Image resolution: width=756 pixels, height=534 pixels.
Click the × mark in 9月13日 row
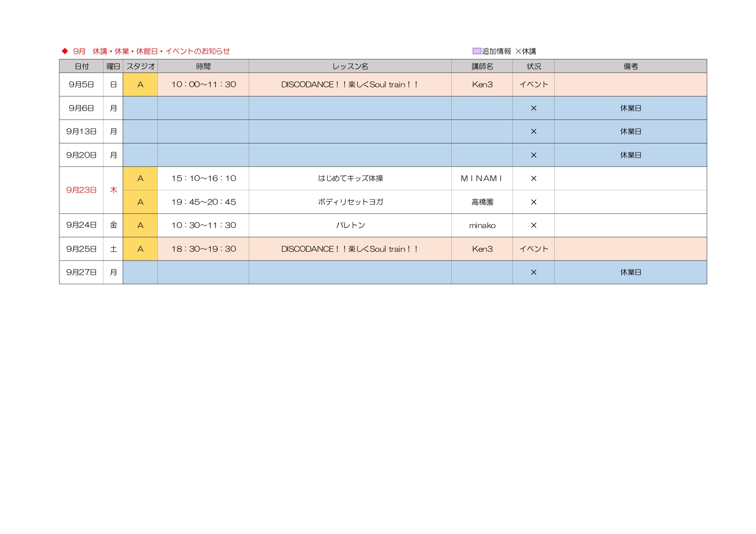tap(534, 131)
